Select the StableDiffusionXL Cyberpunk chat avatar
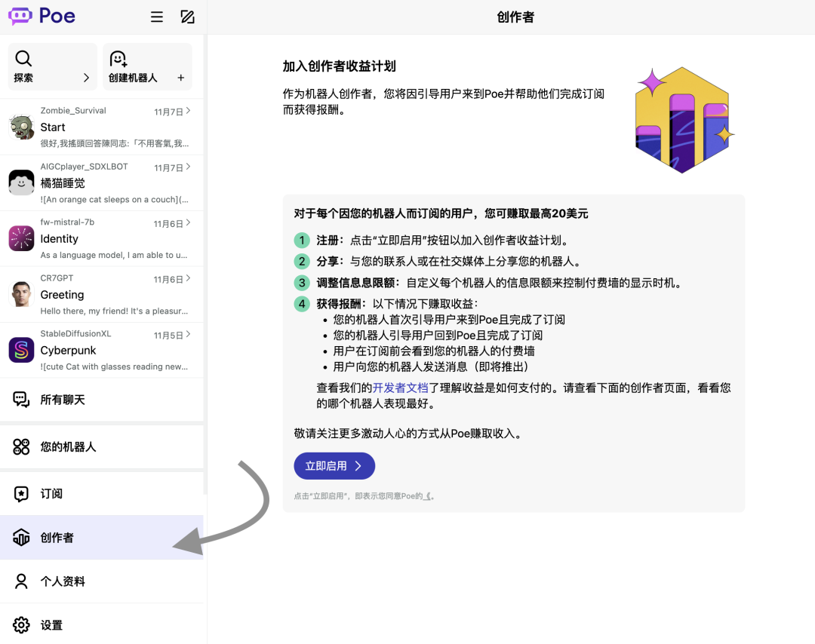The width and height of the screenshot is (815, 644). (21, 350)
